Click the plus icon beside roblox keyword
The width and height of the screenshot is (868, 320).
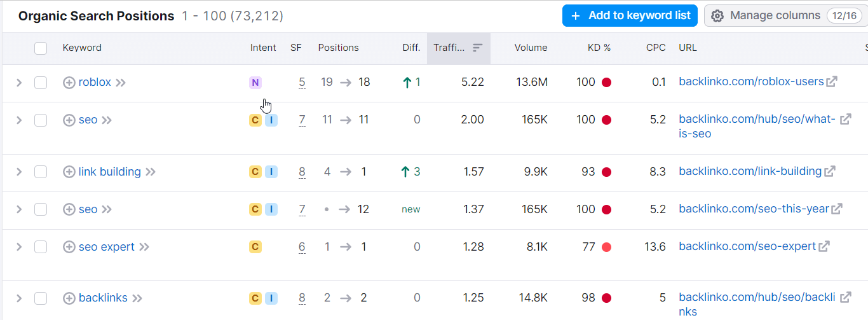69,82
